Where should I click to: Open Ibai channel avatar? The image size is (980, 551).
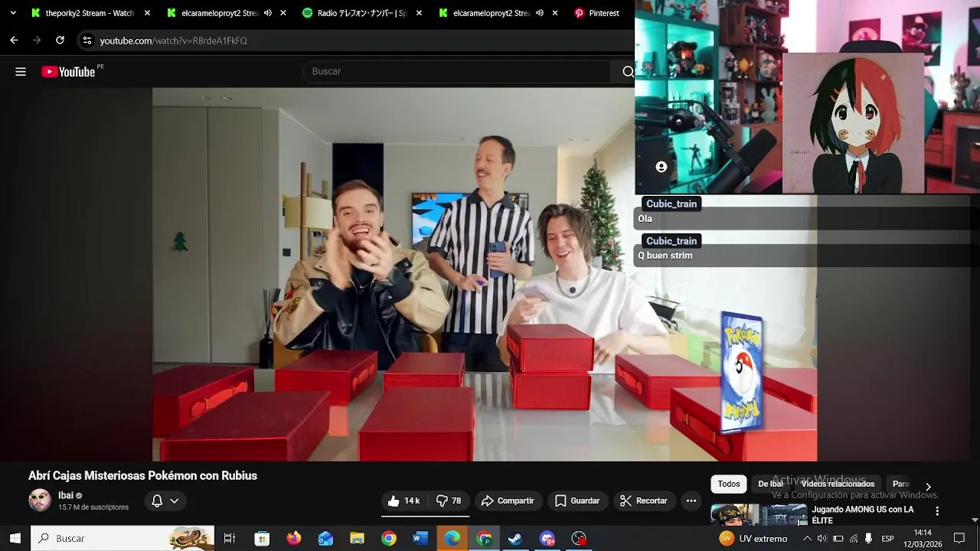pyautogui.click(x=40, y=500)
